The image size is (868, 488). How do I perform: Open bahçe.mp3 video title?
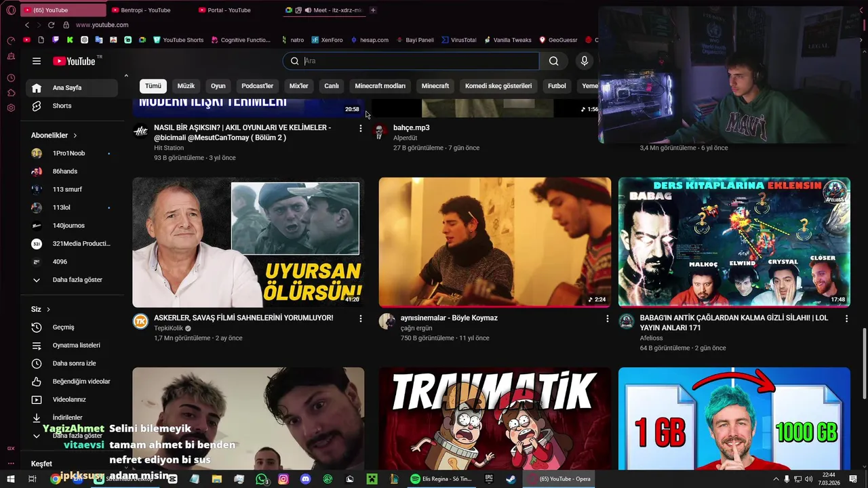click(x=412, y=127)
